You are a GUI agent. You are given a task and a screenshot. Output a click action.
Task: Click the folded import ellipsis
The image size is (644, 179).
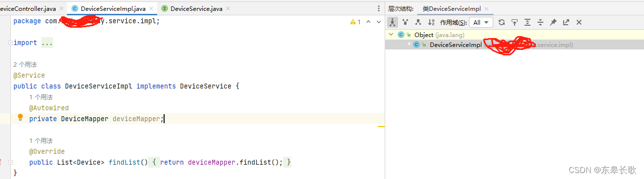coord(47,43)
